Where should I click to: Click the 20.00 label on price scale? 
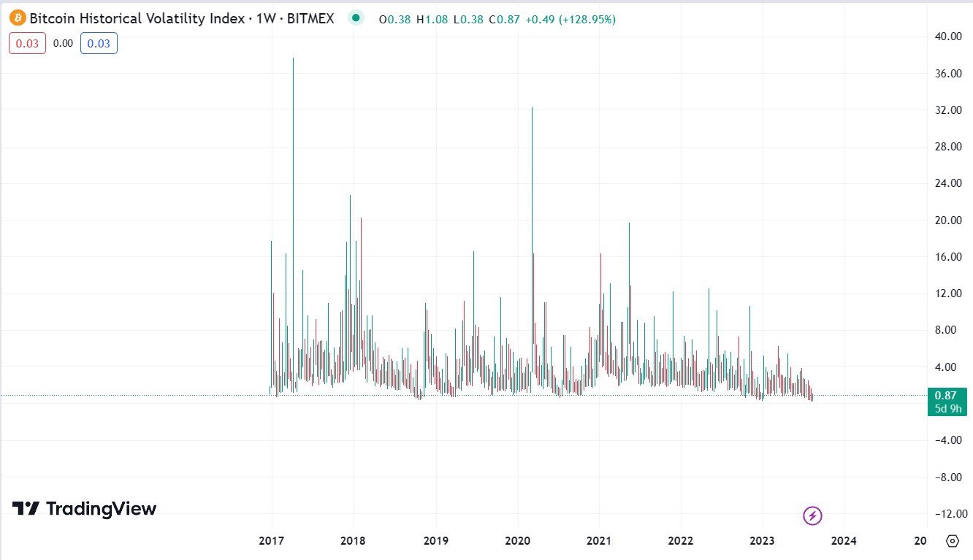point(948,220)
